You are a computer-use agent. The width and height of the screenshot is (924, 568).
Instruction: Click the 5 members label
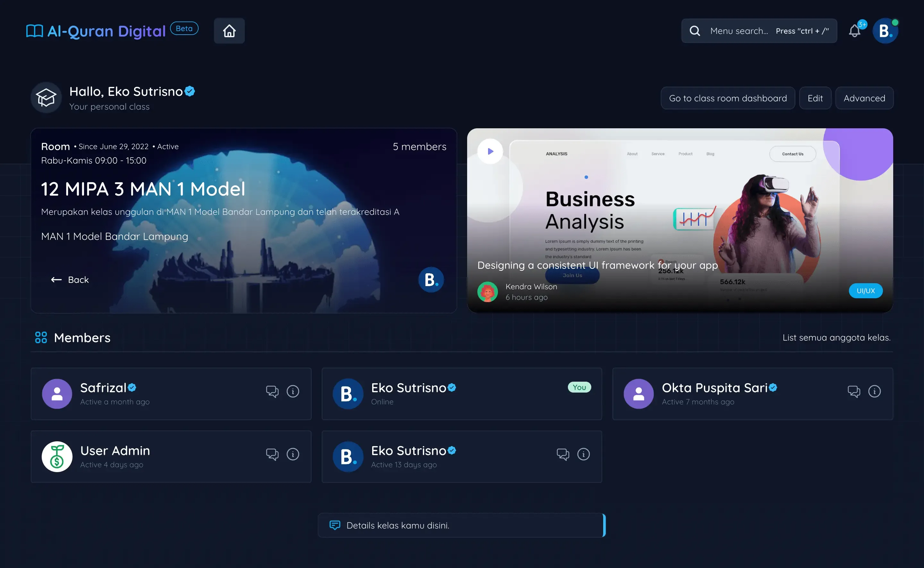tap(419, 147)
